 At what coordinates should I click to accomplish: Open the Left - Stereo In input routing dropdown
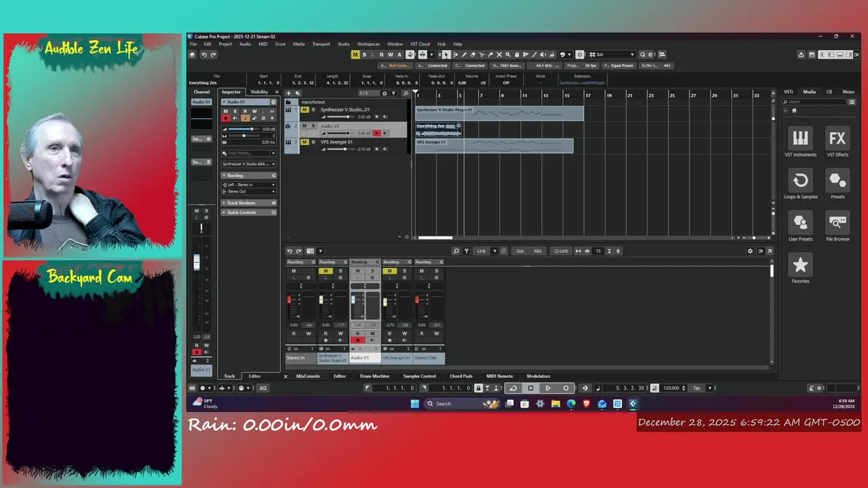tap(249, 184)
